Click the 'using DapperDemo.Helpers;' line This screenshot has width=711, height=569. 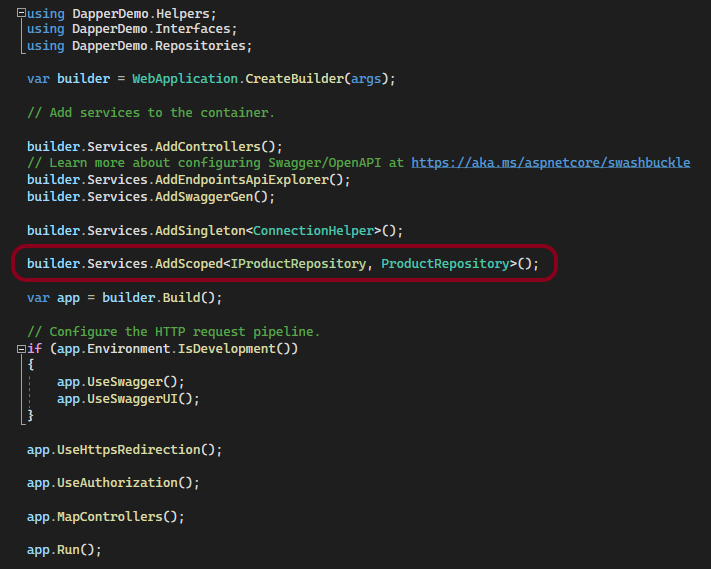(122, 14)
